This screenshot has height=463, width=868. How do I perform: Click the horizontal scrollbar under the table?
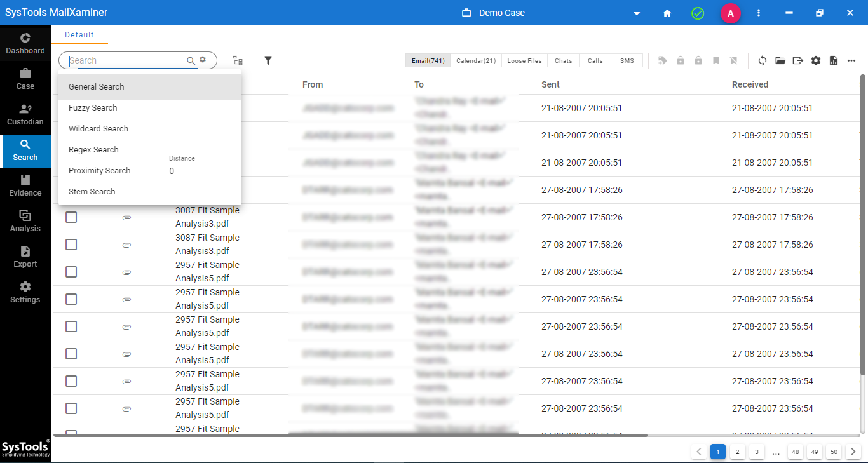click(350, 436)
